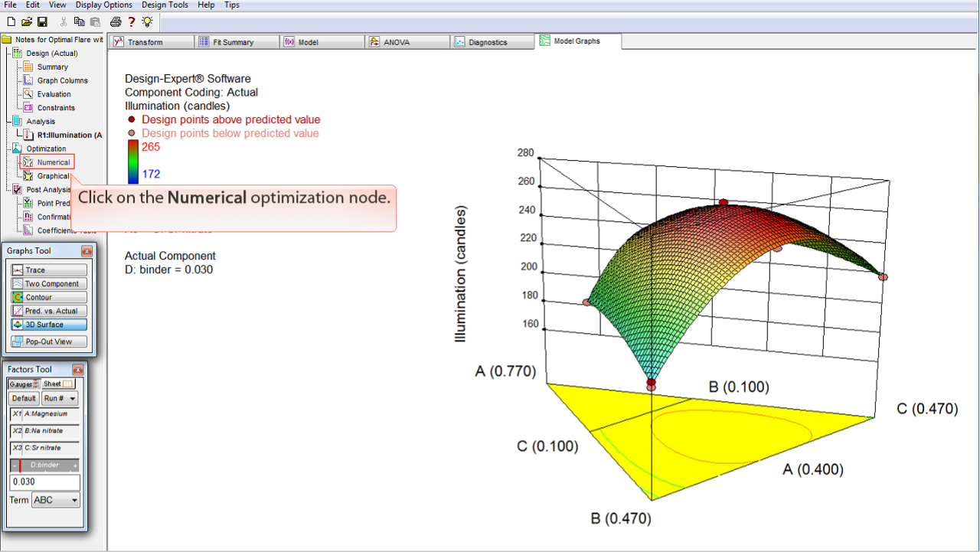Click the 0.030 binder value field
980x552 pixels.
click(45, 482)
